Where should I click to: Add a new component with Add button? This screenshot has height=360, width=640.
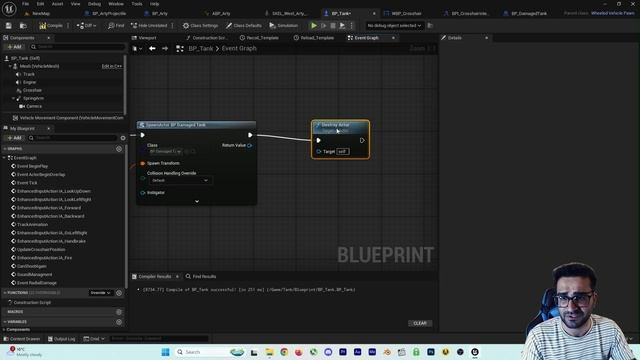(14, 47)
